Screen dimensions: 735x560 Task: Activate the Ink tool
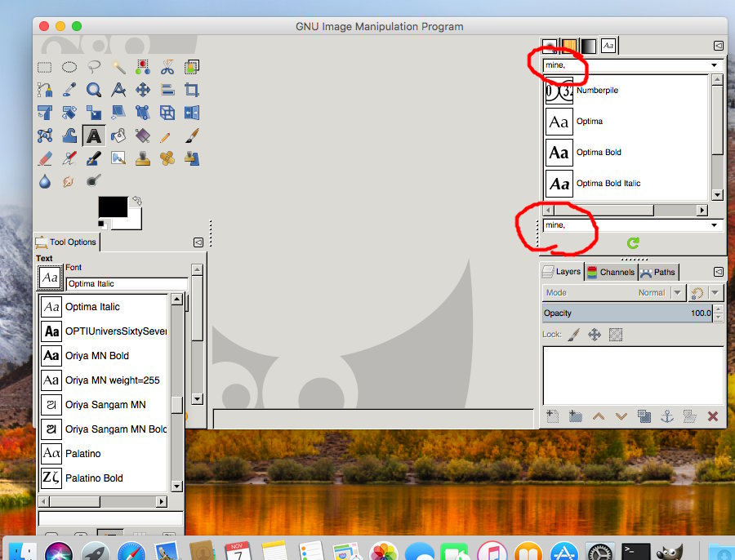point(94,158)
